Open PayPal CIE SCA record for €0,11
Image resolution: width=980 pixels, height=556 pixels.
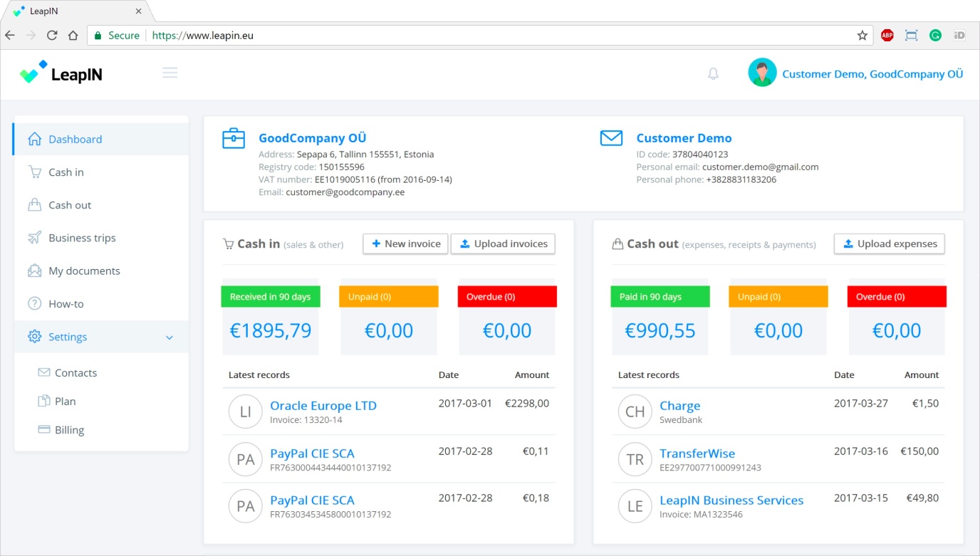tap(312, 453)
